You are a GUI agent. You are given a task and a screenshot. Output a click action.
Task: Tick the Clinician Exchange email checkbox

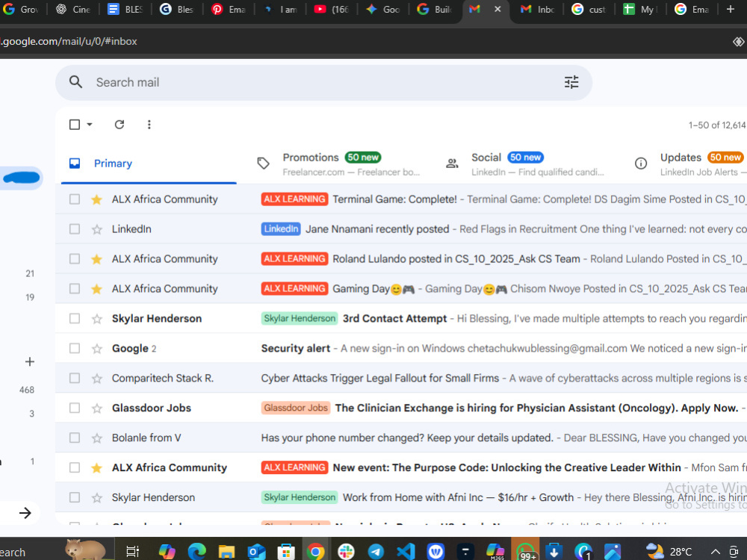point(74,408)
